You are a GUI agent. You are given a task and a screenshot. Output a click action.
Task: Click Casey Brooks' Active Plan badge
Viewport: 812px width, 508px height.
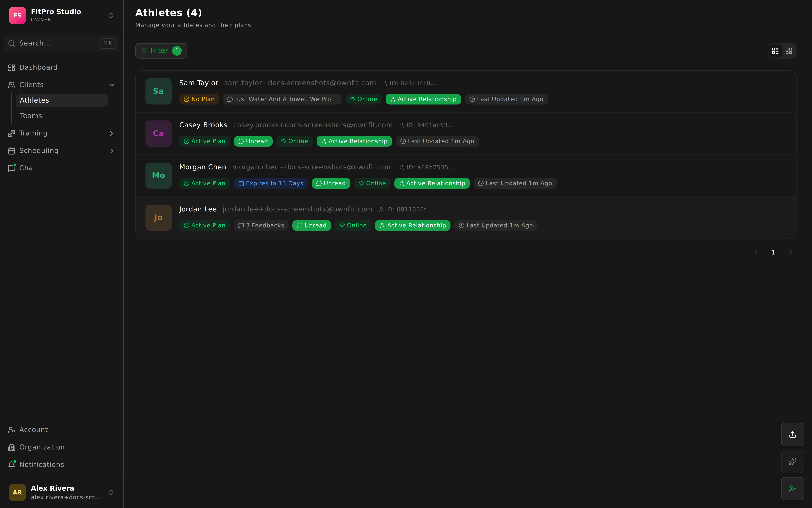(205, 141)
